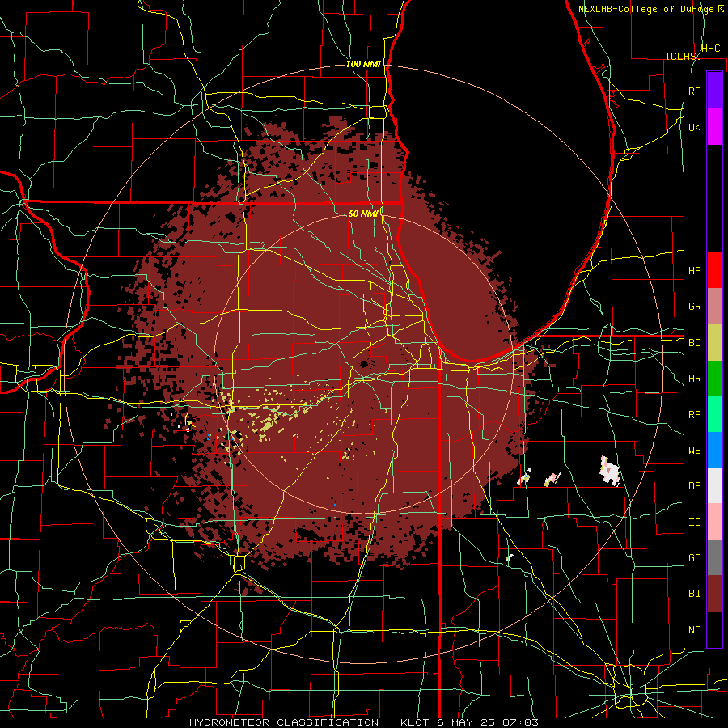Click the largest white and pink echo cluster
Image resolution: width=728 pixels, height=728 pixels.
click(x=610, y=471)
